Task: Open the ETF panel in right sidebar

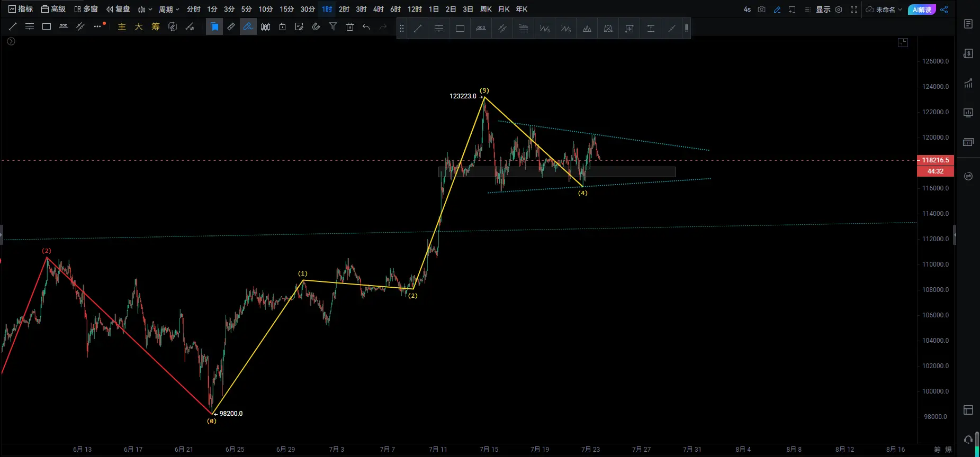Action: [968, 142]
